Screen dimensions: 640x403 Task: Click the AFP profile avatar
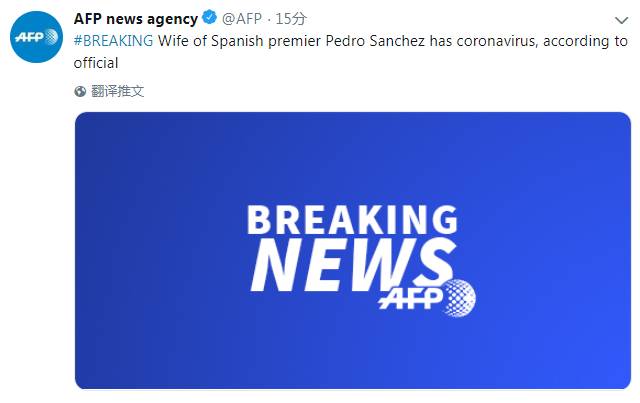36,37
